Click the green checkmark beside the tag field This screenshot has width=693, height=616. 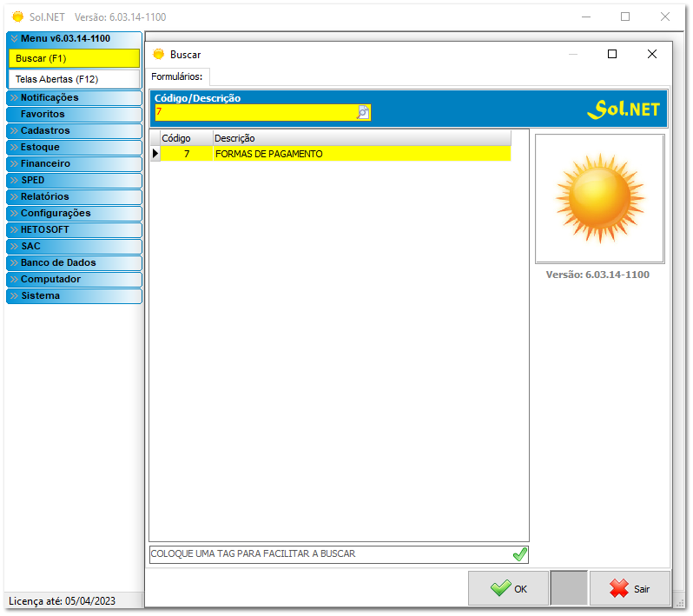pyautogui.click(x=519, y=554)
